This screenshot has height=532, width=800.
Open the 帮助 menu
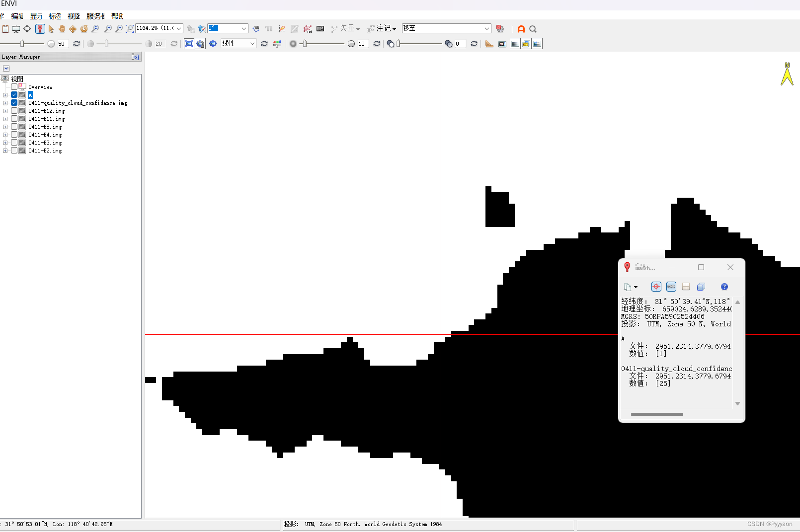(x=117, y=16)
